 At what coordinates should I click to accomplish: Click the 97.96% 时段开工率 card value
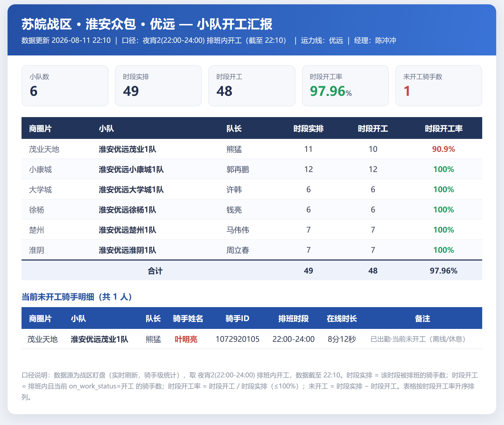331,91
